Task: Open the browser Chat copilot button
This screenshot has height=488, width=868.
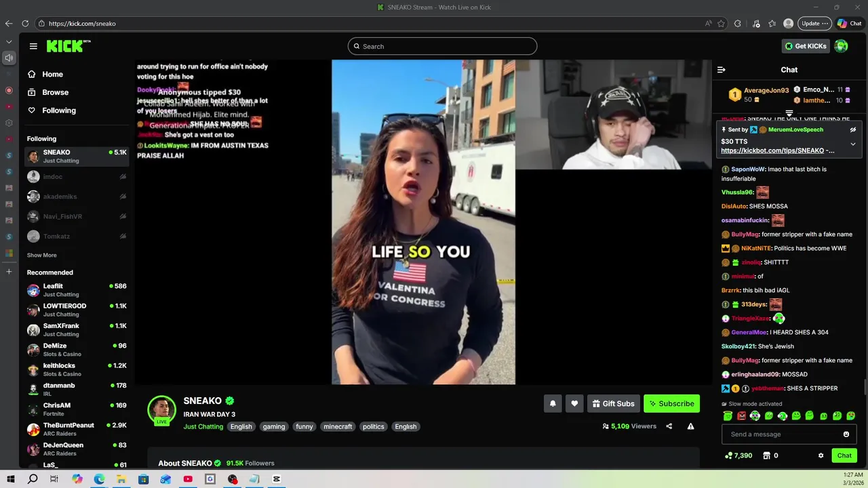Action: (849, 23)
